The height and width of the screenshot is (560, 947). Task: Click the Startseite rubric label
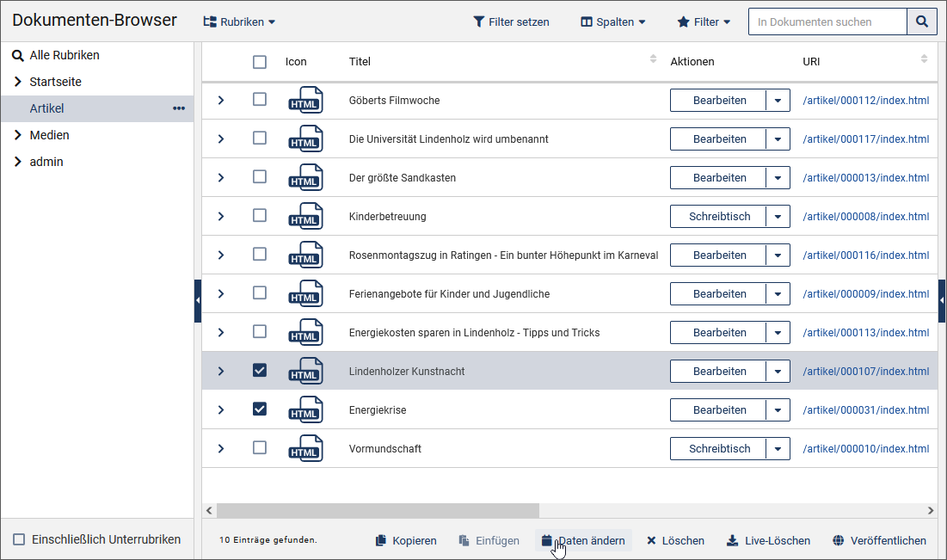coord(56,82)
